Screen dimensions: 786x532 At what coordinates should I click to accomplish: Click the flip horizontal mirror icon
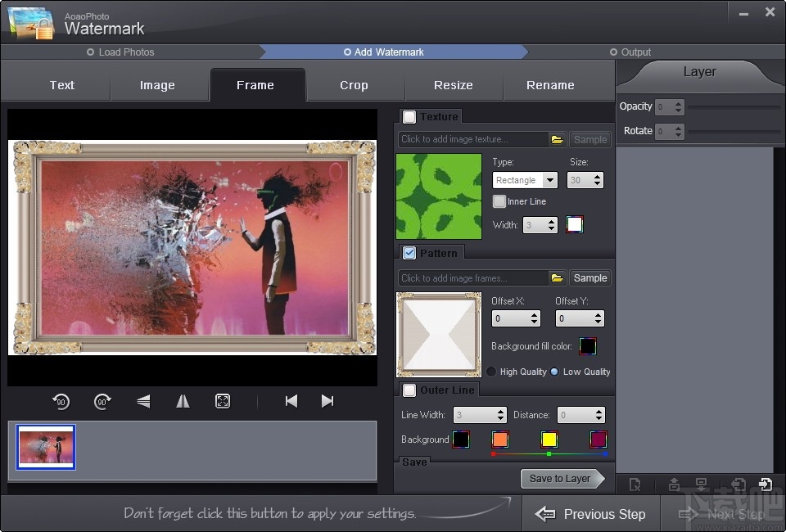183,401
